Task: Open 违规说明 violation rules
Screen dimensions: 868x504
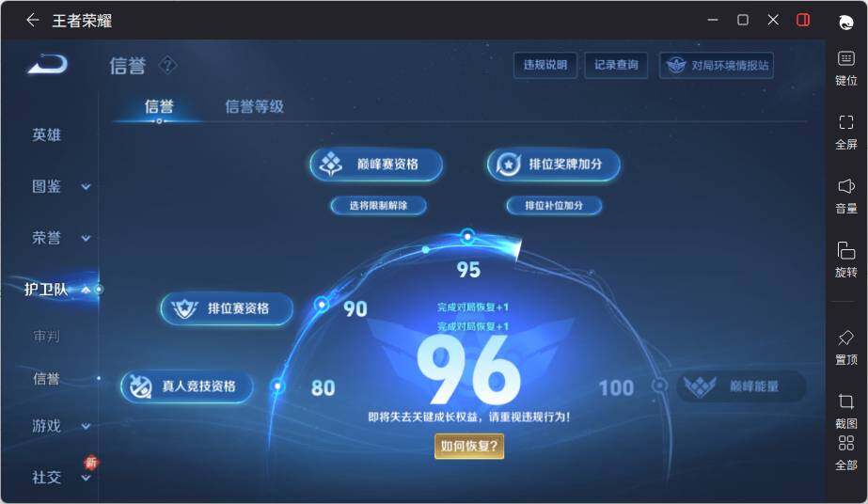Action: [545, 65]
